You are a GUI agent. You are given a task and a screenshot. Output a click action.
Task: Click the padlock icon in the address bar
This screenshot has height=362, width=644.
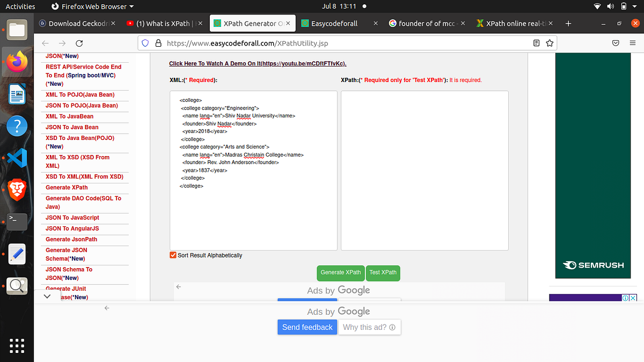[x=158, y=43]
